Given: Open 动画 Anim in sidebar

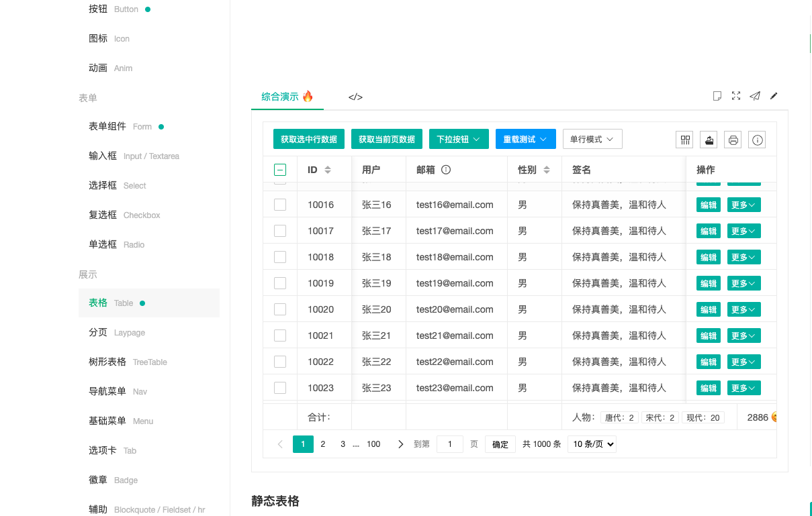Looking at the screenshot, I should pos(110,68).
